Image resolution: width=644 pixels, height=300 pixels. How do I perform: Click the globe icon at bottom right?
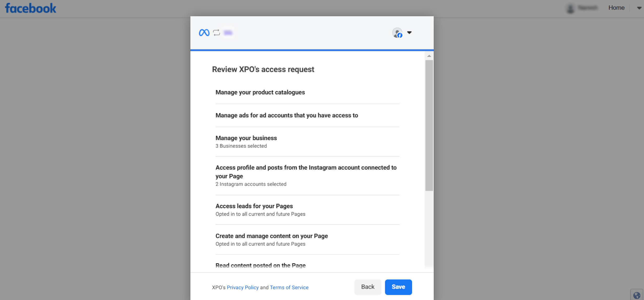(x=637, y=295)
